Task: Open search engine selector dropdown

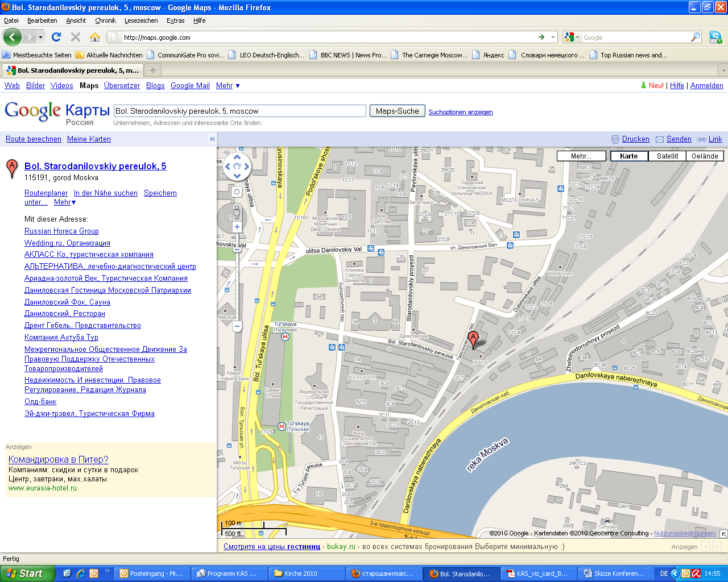Action: coord(572,38)
